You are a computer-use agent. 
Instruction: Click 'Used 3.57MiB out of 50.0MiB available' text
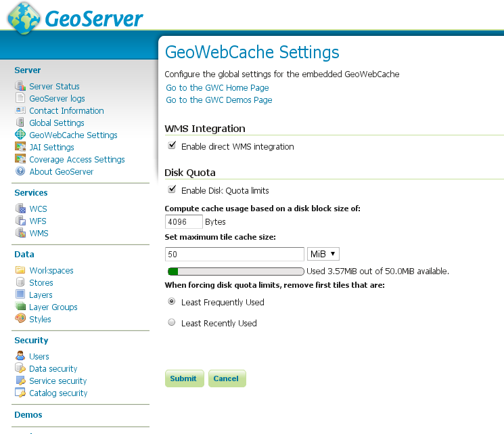(x=377, y=272)
